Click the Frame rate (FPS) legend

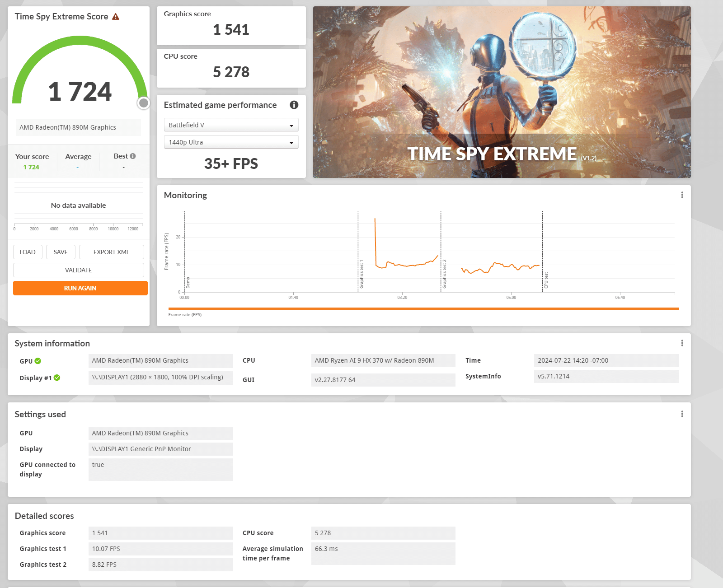coord(185,315)
